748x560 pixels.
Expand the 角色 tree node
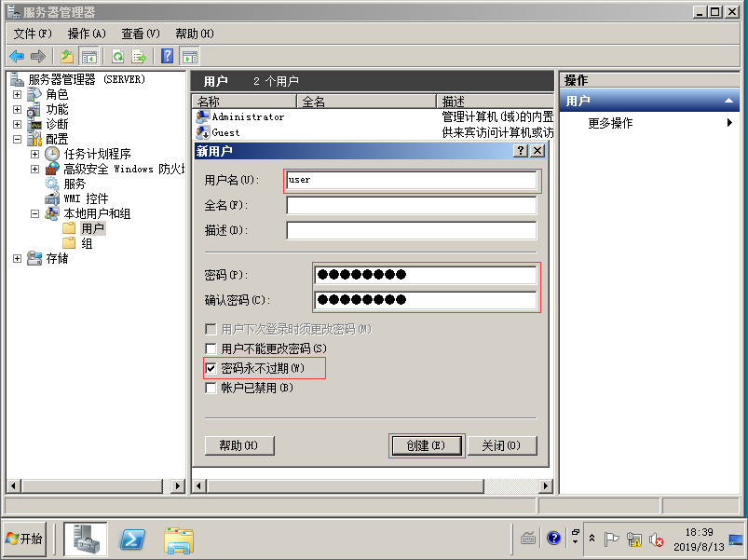coord(17,95)
